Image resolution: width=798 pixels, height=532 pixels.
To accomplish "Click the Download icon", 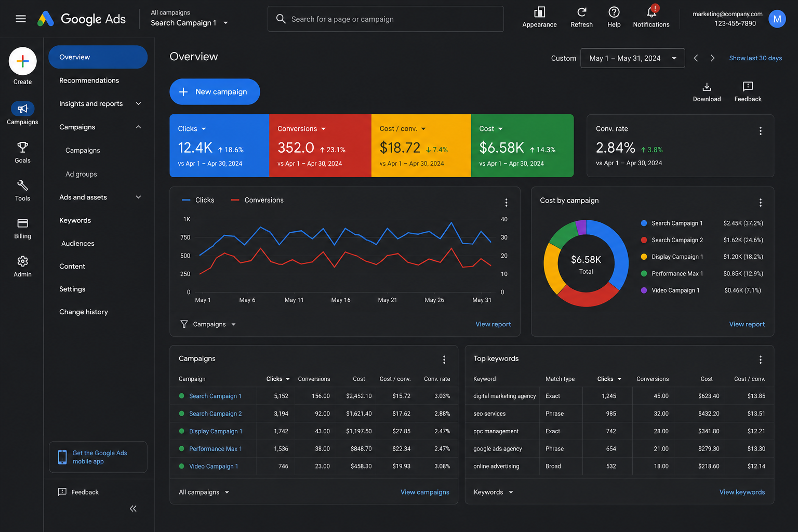I will (x=707, y=87).
